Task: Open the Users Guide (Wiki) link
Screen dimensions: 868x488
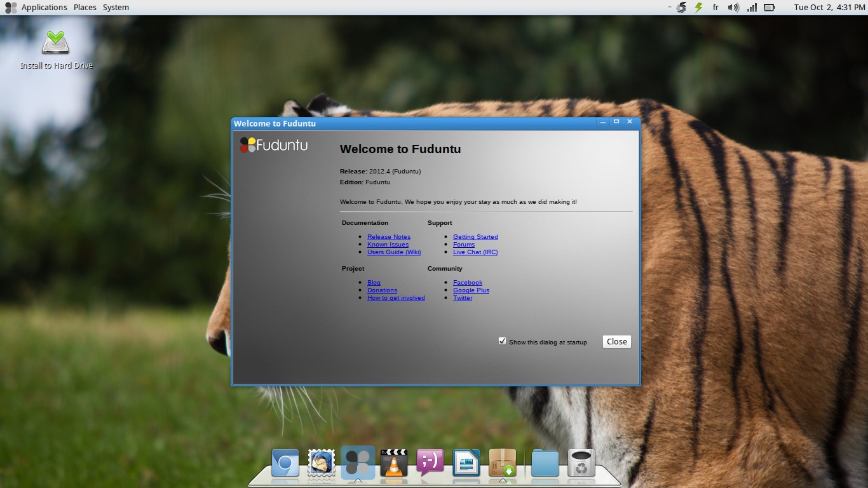Action: click(x=394, y=252)
